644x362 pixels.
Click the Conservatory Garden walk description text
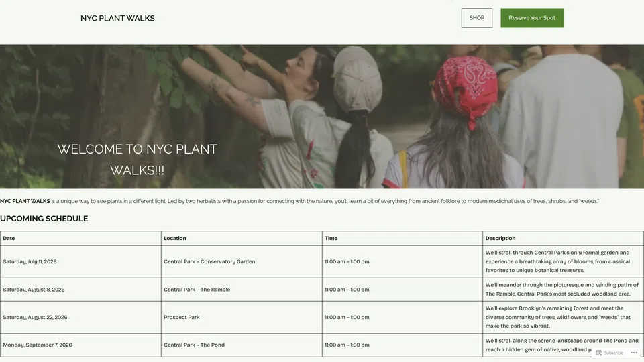(x=557, y=261)
